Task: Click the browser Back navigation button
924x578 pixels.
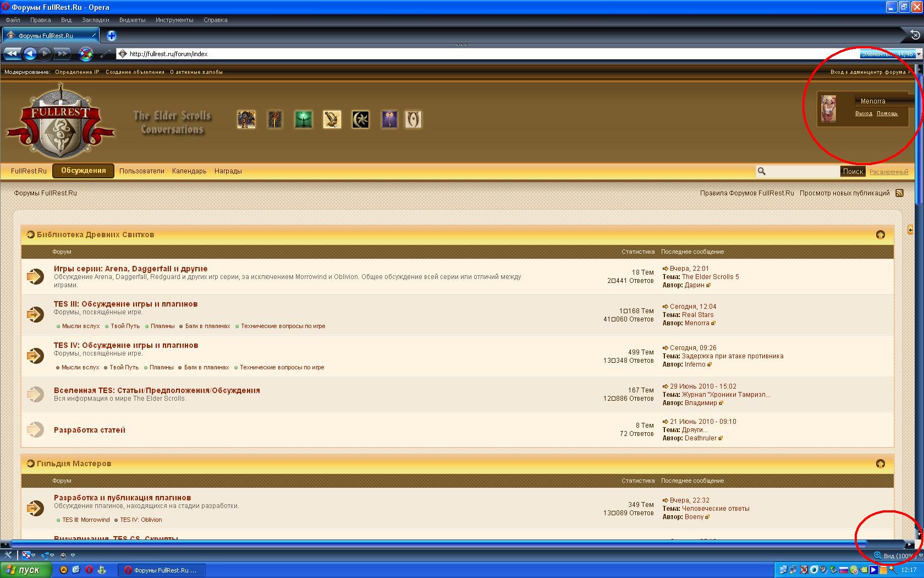Action: click(x=30, y=53)
